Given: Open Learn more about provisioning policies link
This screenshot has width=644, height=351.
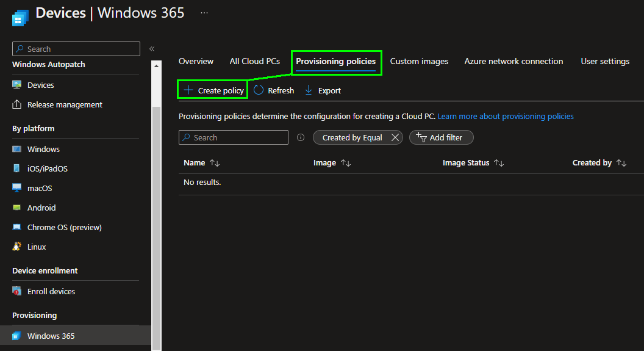Looking at the screenshot, I should click(506, 116).
